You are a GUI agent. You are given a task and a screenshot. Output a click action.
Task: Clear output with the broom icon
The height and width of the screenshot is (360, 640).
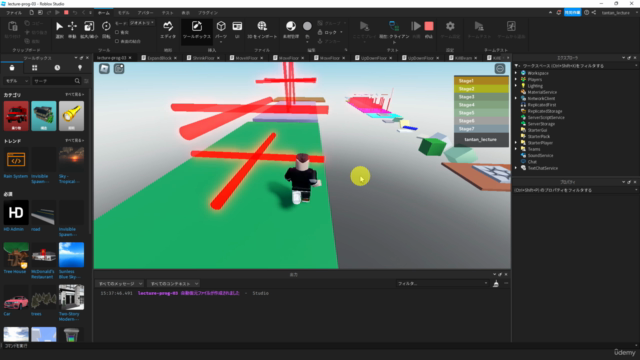[x=496, y=284]
